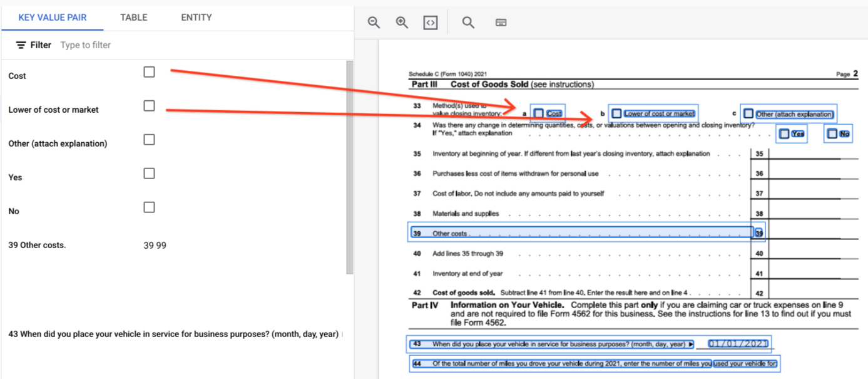
Task: Click the Filter list icon
Action: pyautogui.click(x=21, y=45)
